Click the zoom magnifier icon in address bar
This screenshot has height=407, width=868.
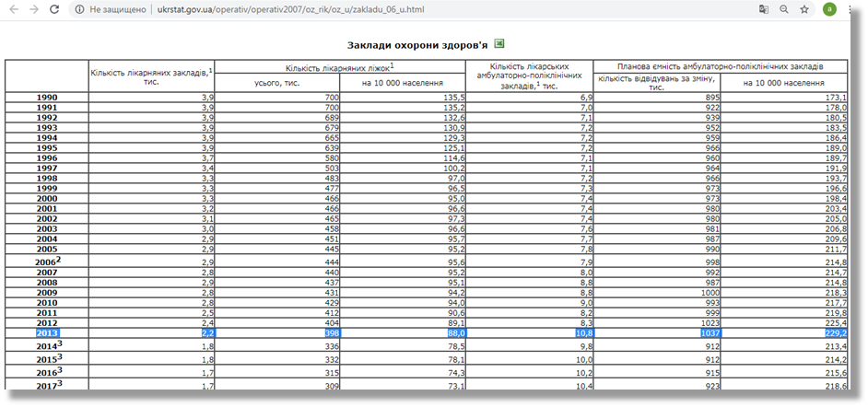784,9
